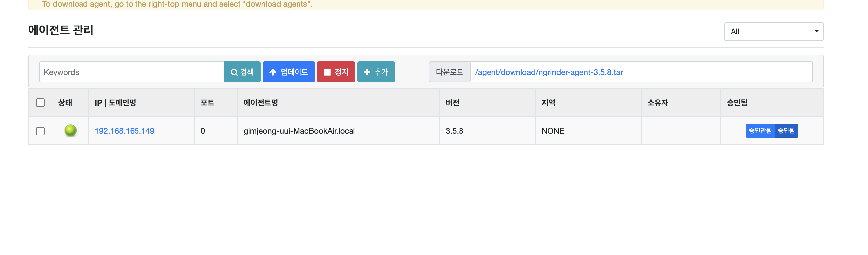Add an agent with 추가 button
The height and width of the screenshot is (255, 868).
(376, 72)
